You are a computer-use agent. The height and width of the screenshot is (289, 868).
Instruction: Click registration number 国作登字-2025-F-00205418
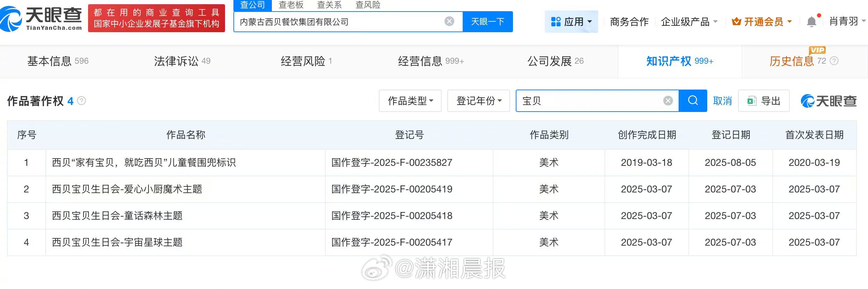tap(392, 216)
